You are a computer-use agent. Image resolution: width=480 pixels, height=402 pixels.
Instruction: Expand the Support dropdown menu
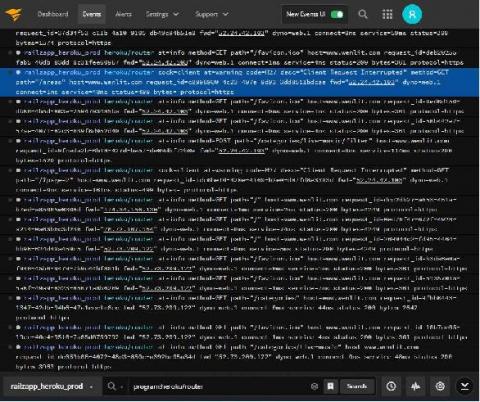(x=212, y=14)
